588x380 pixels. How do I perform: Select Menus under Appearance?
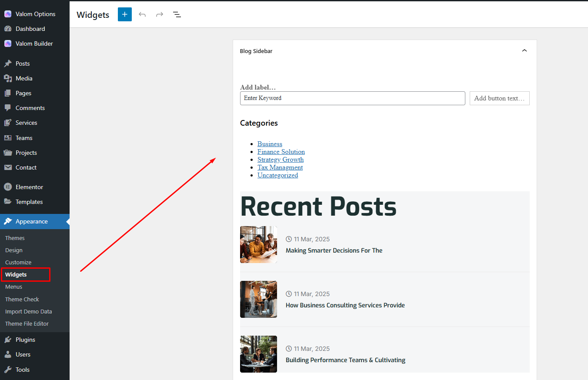pos(13,287)
